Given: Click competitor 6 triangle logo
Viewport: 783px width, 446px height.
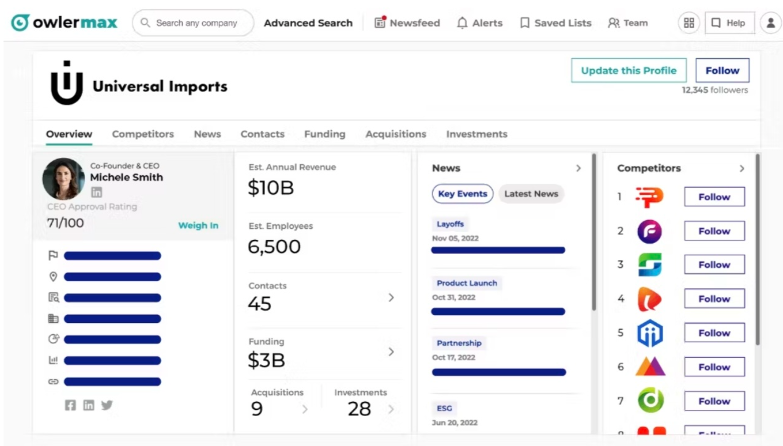Looking at the screenshot, I should [650, 367].
